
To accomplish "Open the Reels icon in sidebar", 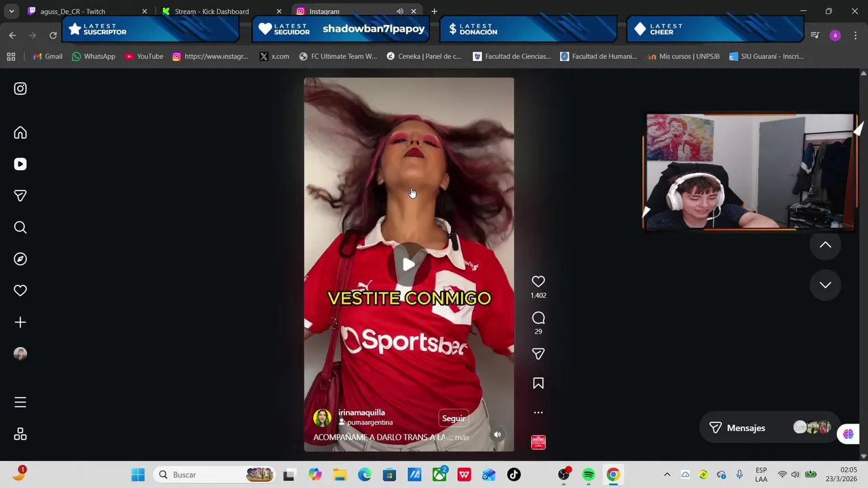I will [20, 164].
